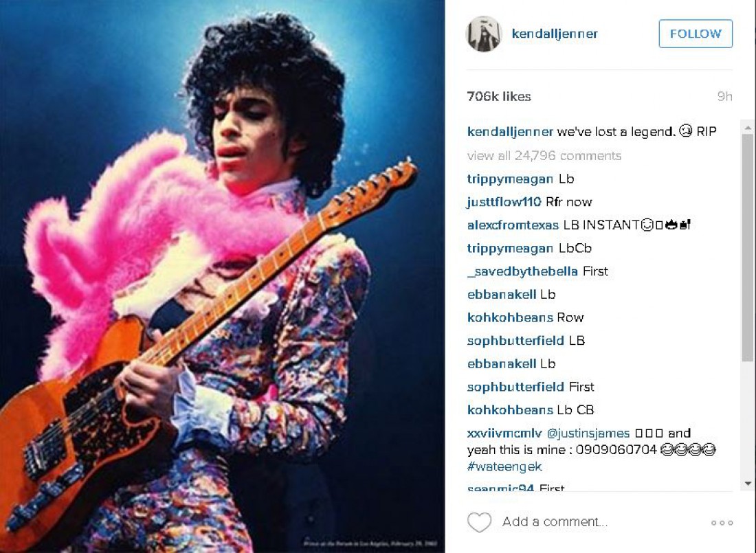Screen dimensions: 756x553
Task: Open kendalljenner's profile avatar picture
Action: pyautogui.click(x=484, y=34)
